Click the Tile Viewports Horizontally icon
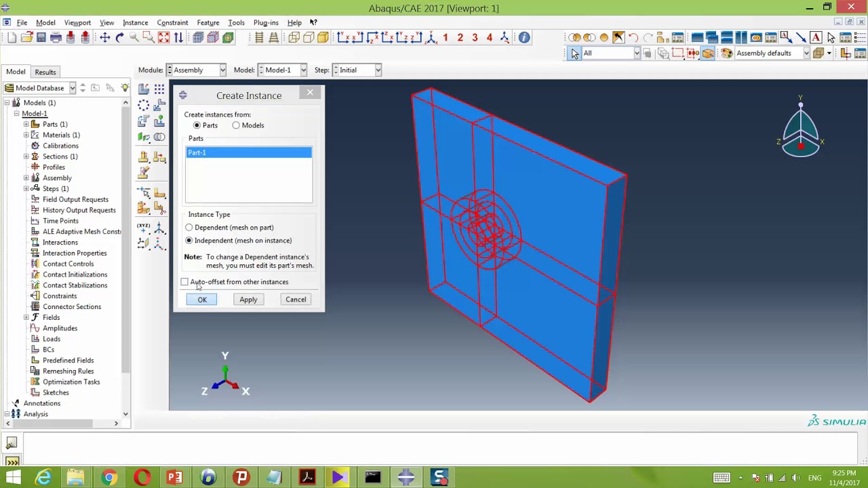Screen dimensions: 868x488 726,38
